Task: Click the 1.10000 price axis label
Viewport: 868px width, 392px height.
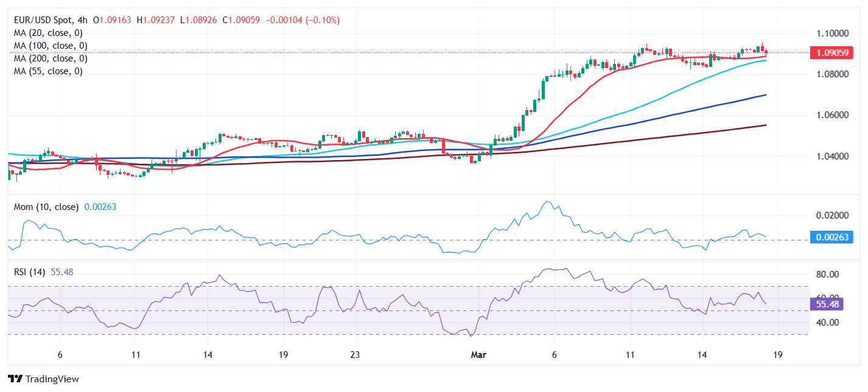Action: pos(831,33)
